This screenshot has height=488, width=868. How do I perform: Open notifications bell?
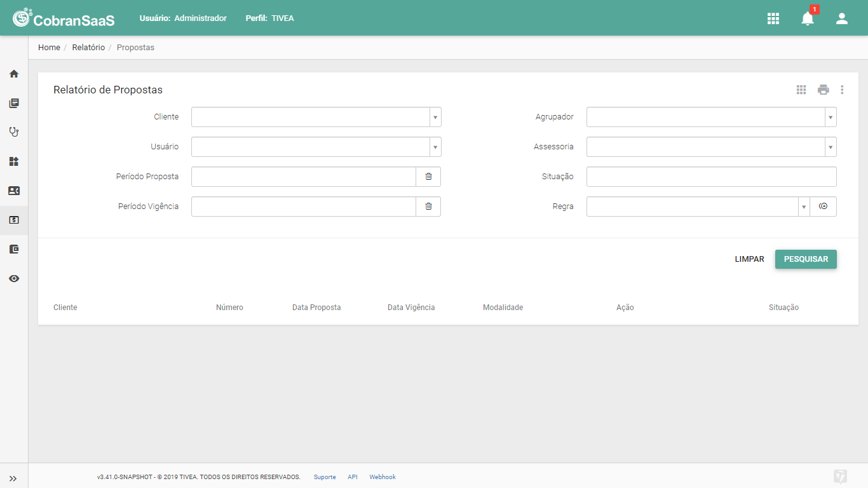[808, 18]
